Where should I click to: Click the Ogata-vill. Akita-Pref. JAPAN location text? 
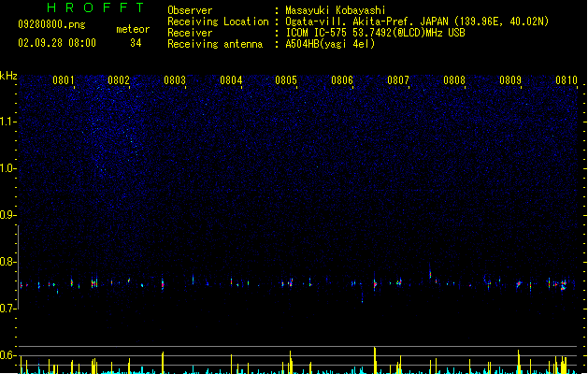click(417, 22)
